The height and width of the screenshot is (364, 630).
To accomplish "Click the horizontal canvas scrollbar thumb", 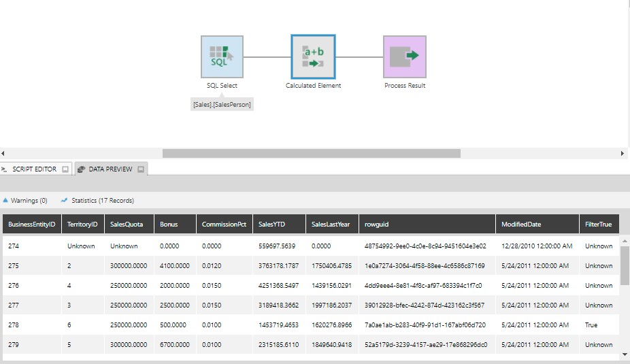I will 311,154.
